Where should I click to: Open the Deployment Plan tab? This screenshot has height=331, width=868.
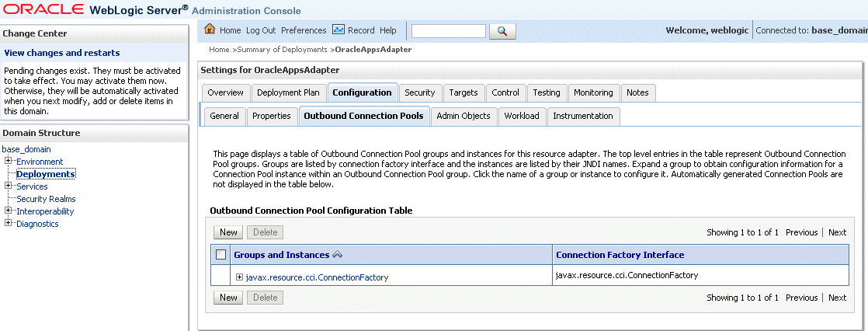[x=288, y=92]
